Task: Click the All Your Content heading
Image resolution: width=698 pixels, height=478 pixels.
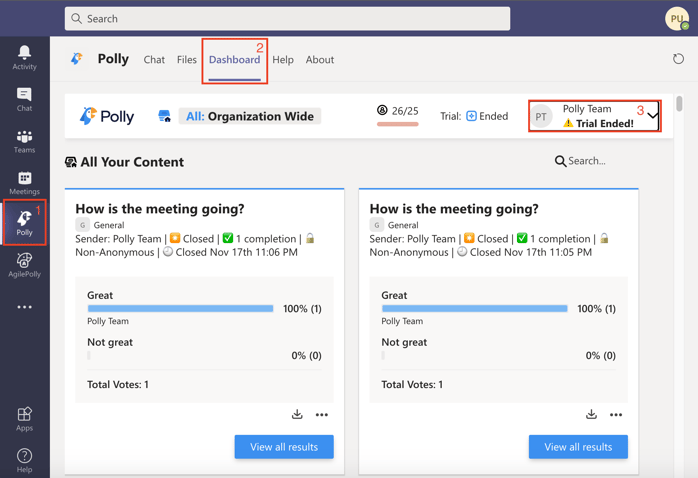Action: [x=132, y=162]
